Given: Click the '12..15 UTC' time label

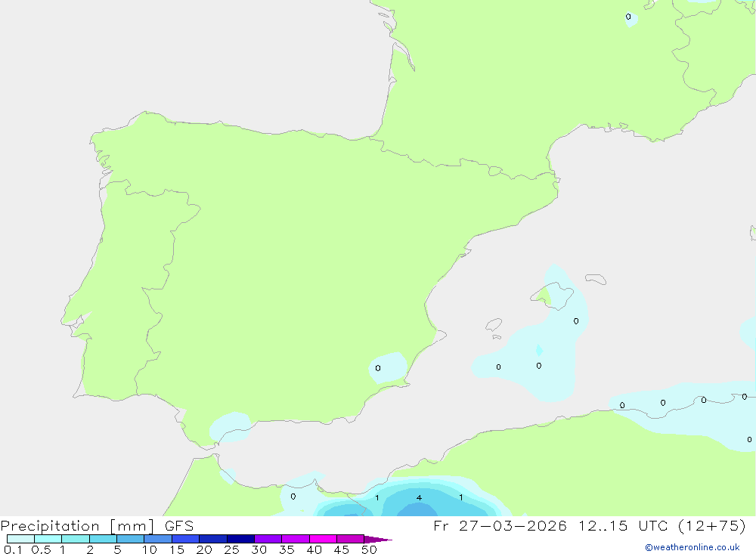Looking at the screenshot, I should click(x=624, y=525).
